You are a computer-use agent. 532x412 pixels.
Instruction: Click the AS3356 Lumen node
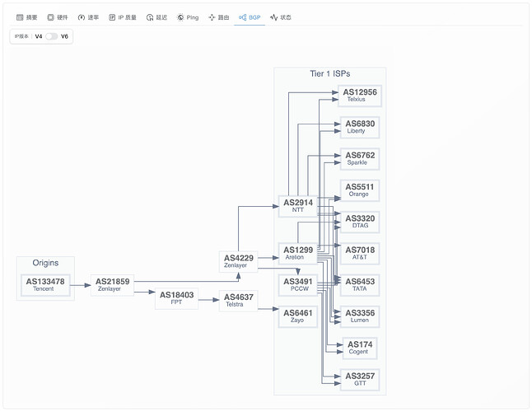tap(360, 316)
